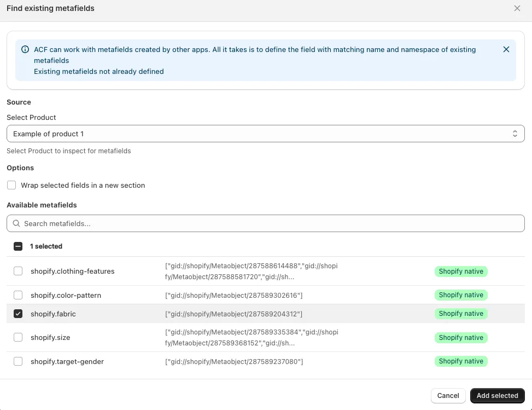The width and height of the screenshot is (532, 410).
Task: Uncheck the shopify.fabric checkbox
Action: (x=18, y=314)
